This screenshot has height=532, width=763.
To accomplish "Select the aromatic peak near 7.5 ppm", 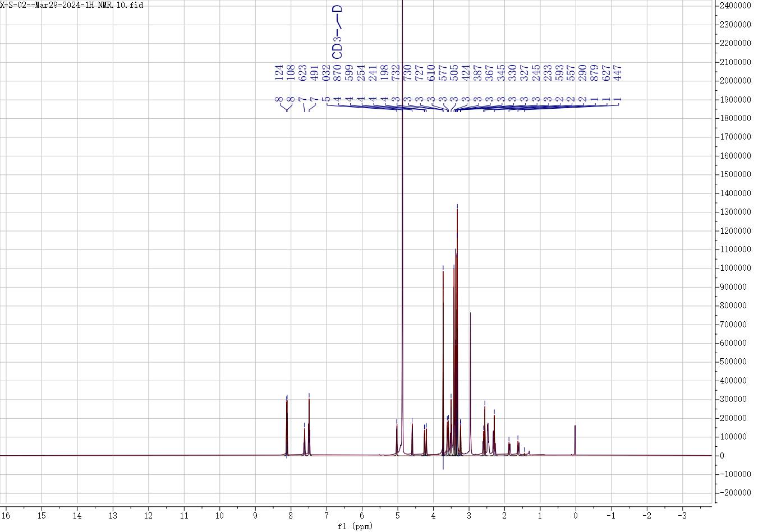I will (309, 426).
